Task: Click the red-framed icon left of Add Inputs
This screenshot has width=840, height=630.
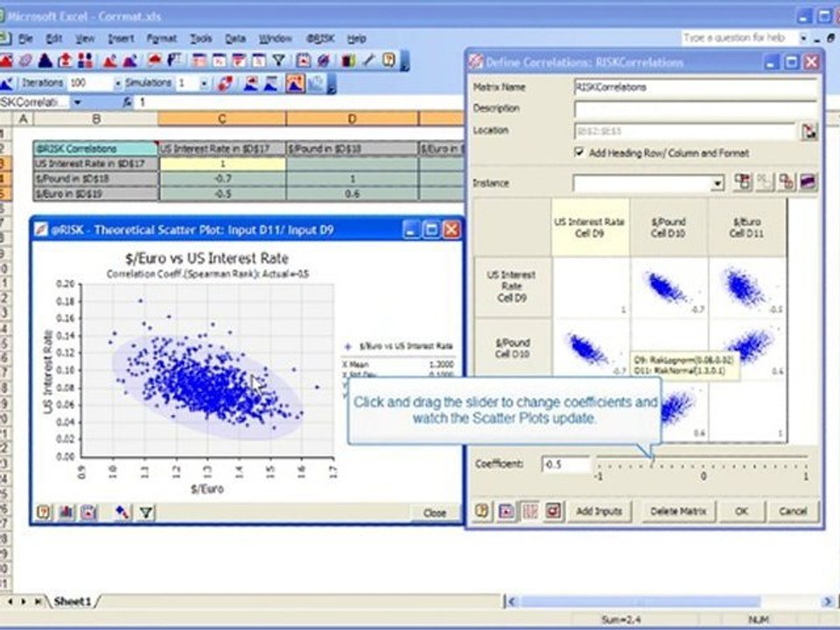Action: click(x=553, y=510)
